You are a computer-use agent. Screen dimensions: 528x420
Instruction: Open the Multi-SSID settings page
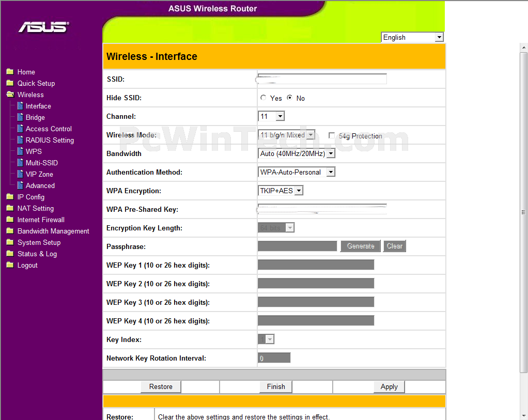42,163
